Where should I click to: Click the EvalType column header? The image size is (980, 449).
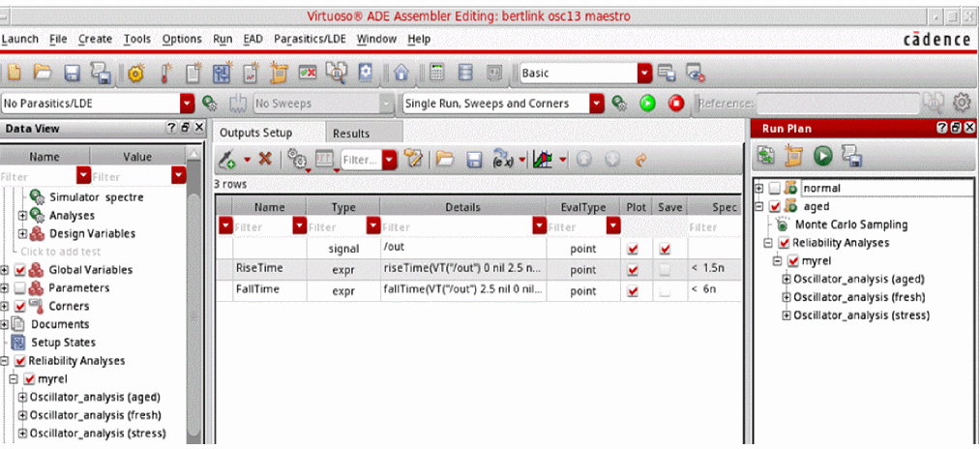[x=583, y=208]
